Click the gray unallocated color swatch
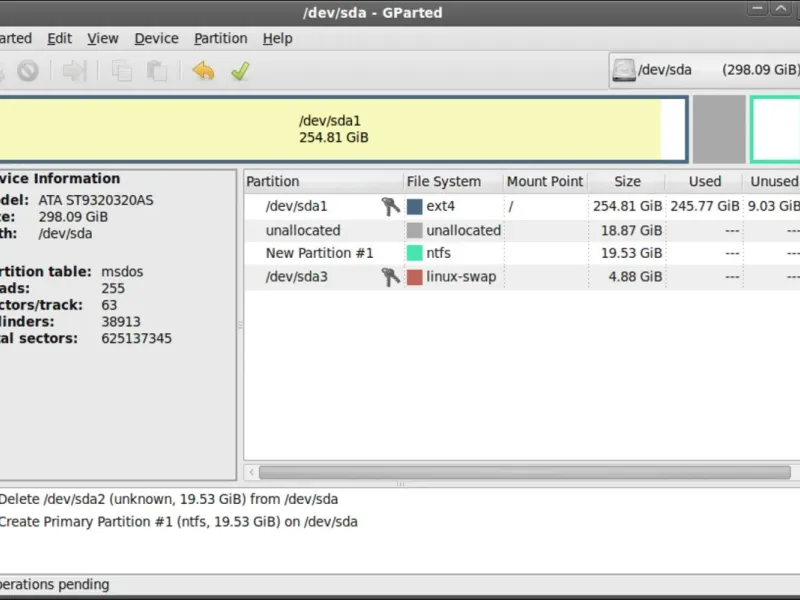This screenshot has height=600, width=800. (414, 230)
